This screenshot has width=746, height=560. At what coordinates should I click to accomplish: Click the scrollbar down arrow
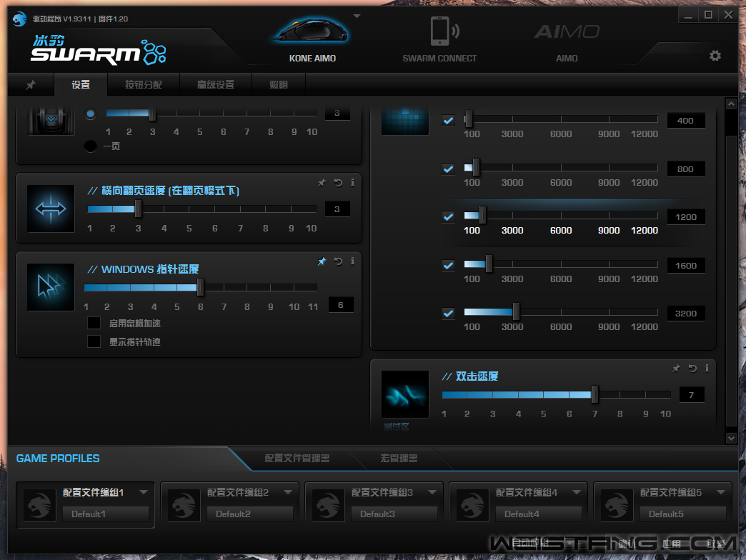click(x=731, y=439)
